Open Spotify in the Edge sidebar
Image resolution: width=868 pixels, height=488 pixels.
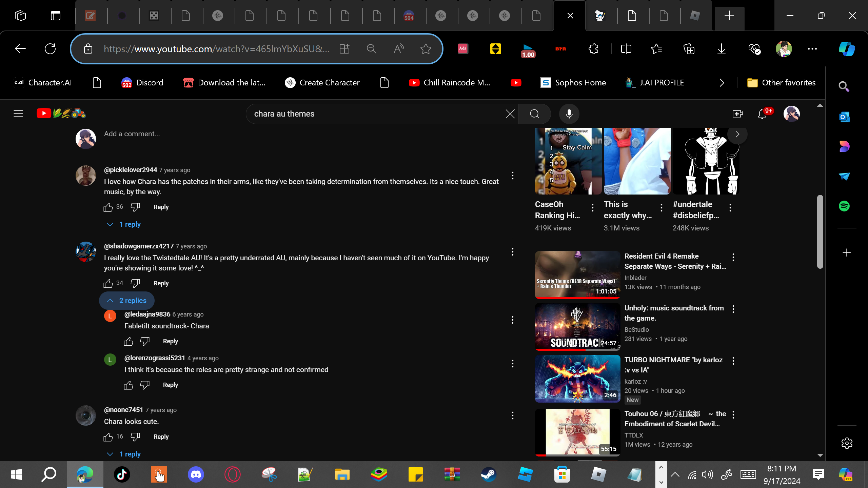(x=844, y=206)
